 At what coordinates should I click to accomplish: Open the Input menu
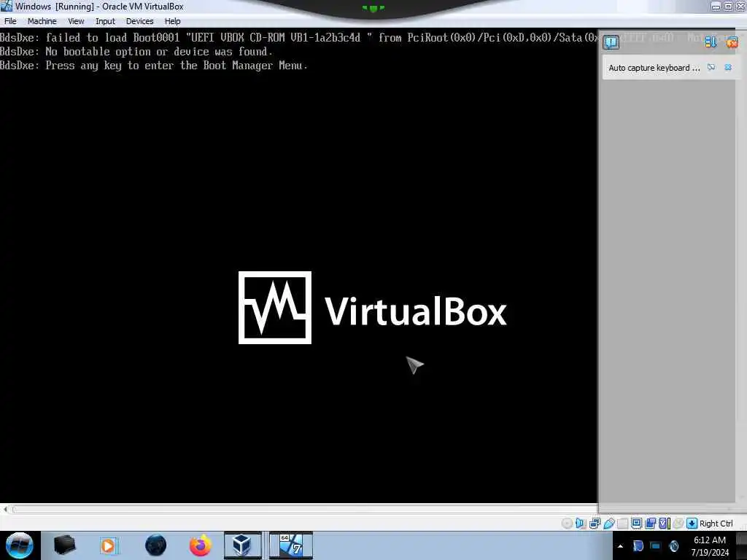[105, 21]
